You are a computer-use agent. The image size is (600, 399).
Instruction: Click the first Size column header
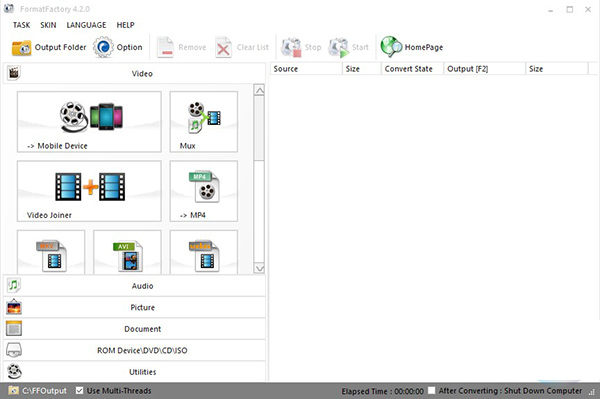(x=362, y=69)
